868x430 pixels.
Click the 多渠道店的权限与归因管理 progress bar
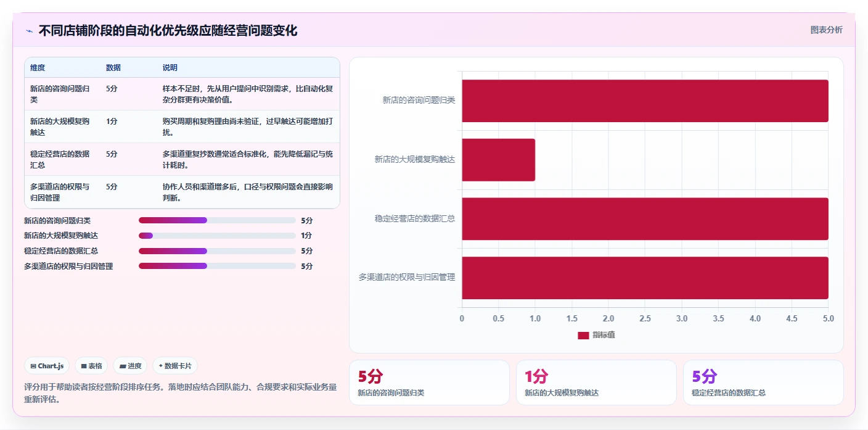[217, 266]
